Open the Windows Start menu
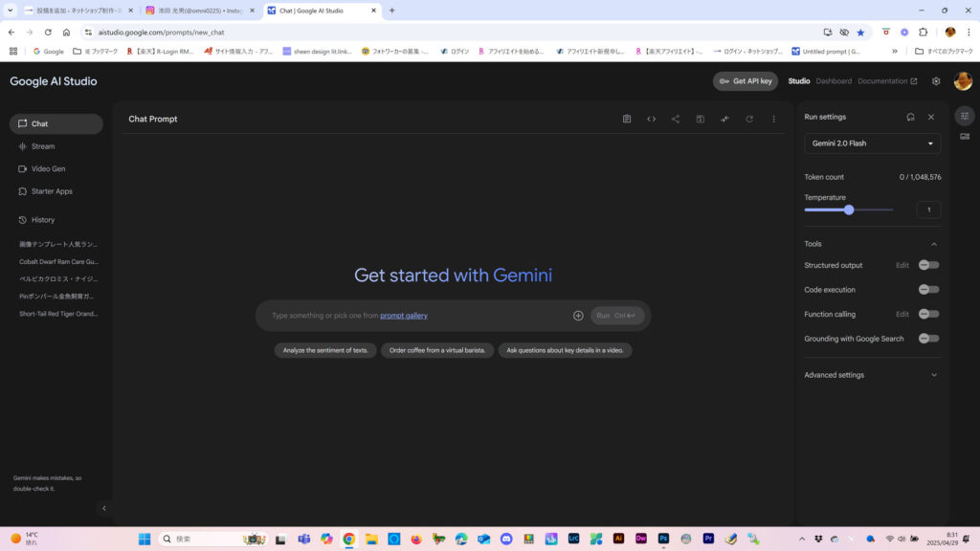 (145, 539)
